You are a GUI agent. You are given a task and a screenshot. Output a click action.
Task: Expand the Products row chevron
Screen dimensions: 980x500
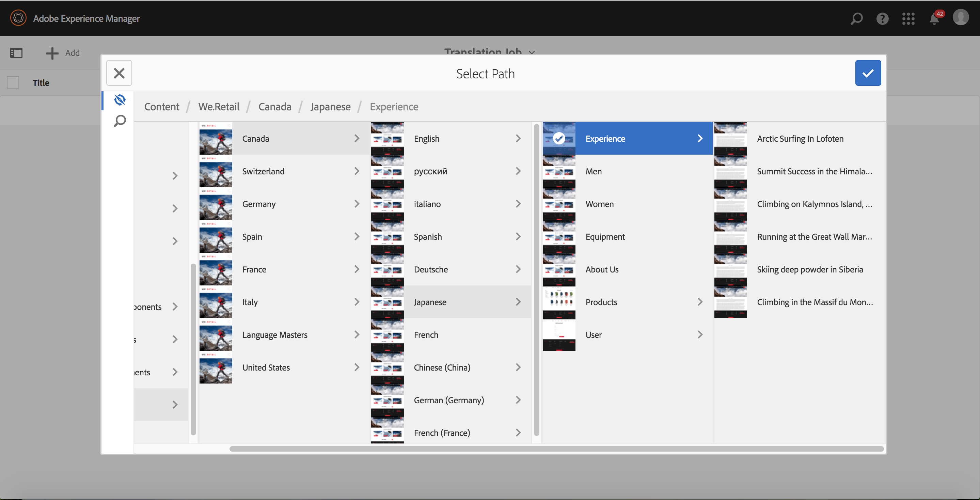pos(700,302)
